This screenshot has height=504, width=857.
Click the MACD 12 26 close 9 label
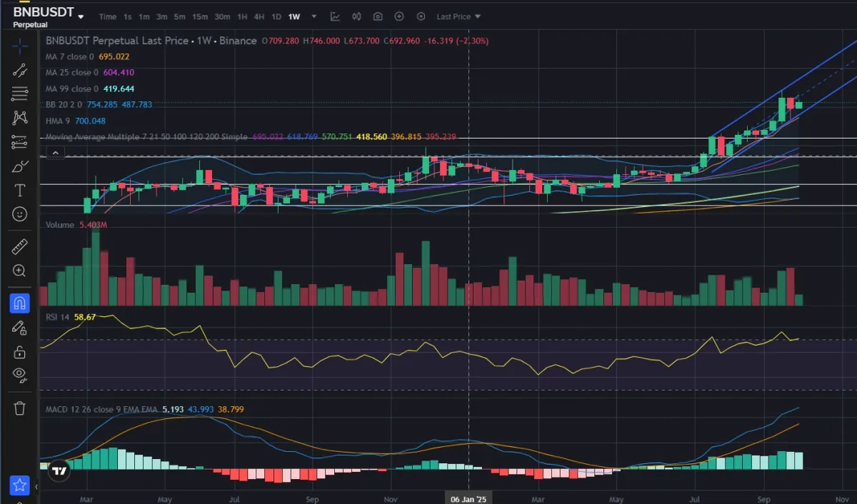pos(101,410)
